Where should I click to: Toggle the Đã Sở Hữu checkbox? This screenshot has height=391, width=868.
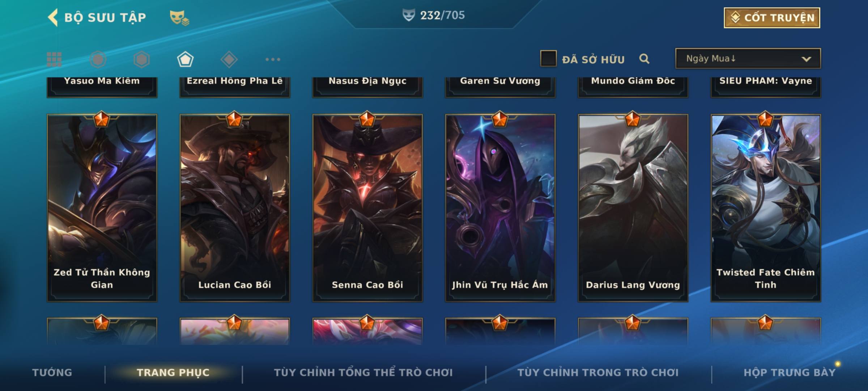[x=548, y=59]
